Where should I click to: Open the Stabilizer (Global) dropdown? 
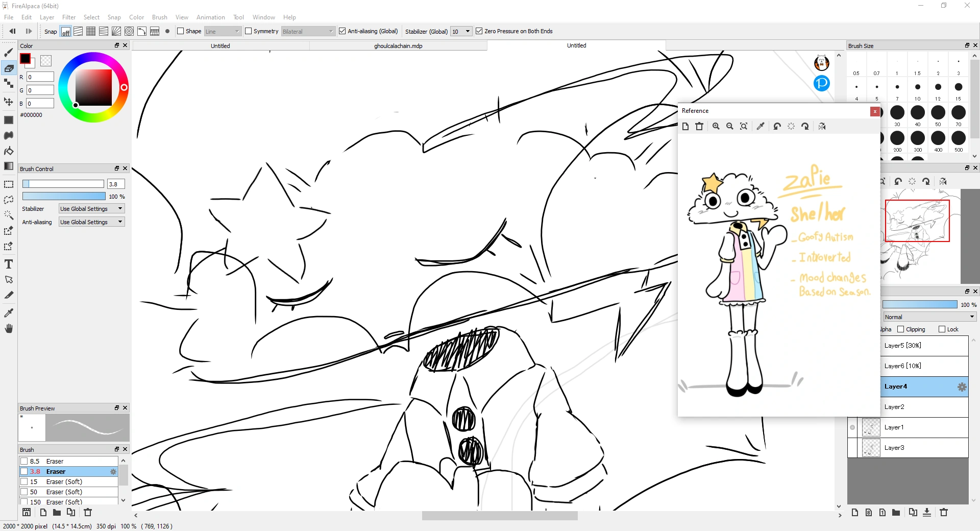point(460,31)
